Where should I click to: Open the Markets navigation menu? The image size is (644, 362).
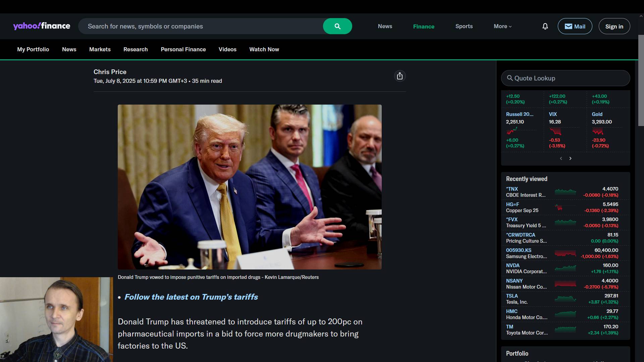pos(100,49)
